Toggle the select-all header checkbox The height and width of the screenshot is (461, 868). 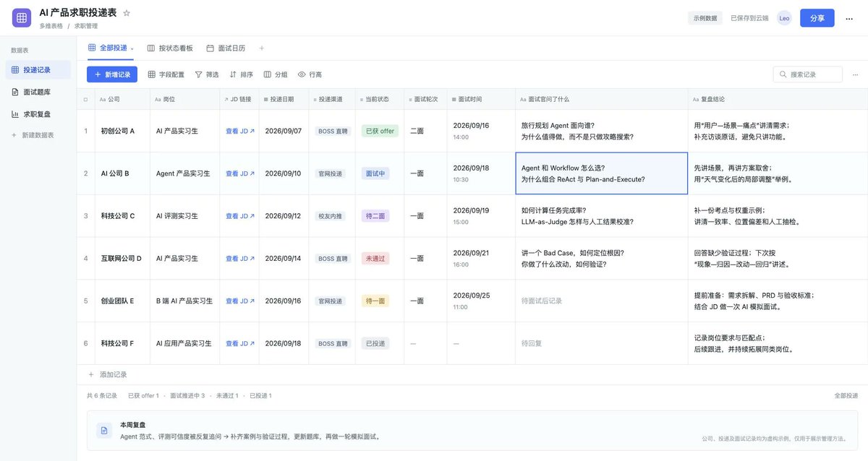coord(85,99)
